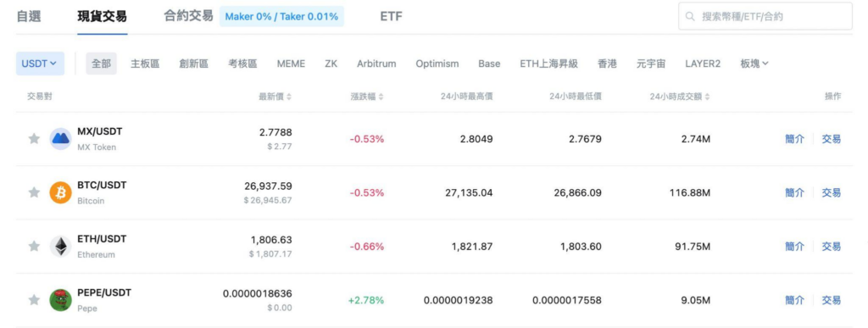Toggle favorite star for BTC/USDT
This screenshot has height=328, width=868.
(34, 192)
